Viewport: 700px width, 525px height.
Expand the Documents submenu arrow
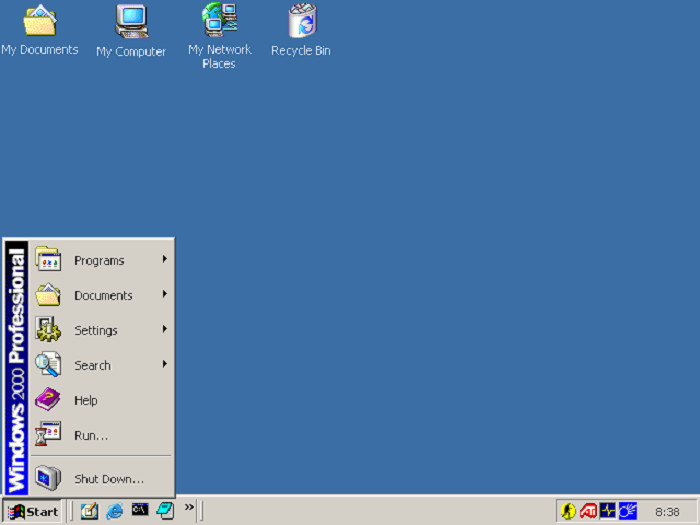click(x=164, y=295)
